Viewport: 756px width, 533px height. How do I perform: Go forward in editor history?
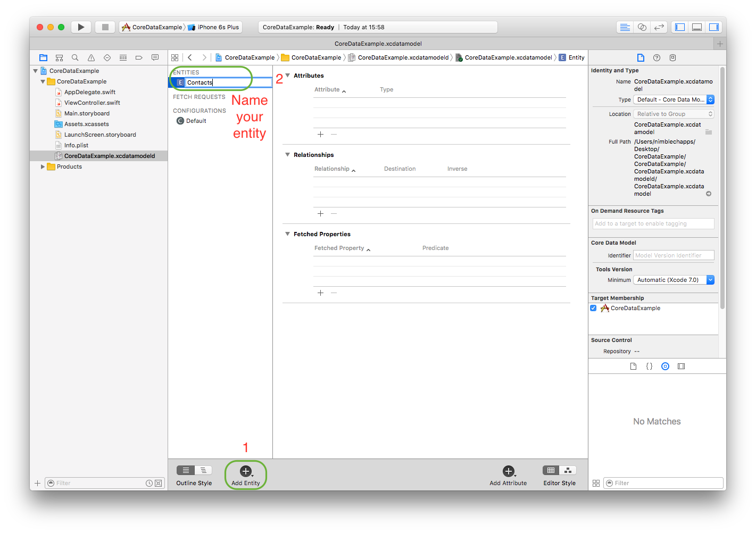pyautogui.click(x=204, y=57)
